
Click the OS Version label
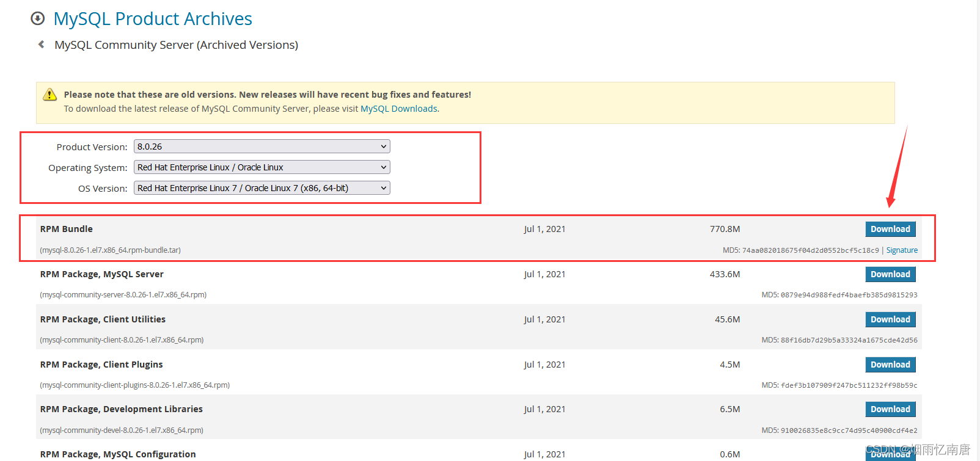103,189
